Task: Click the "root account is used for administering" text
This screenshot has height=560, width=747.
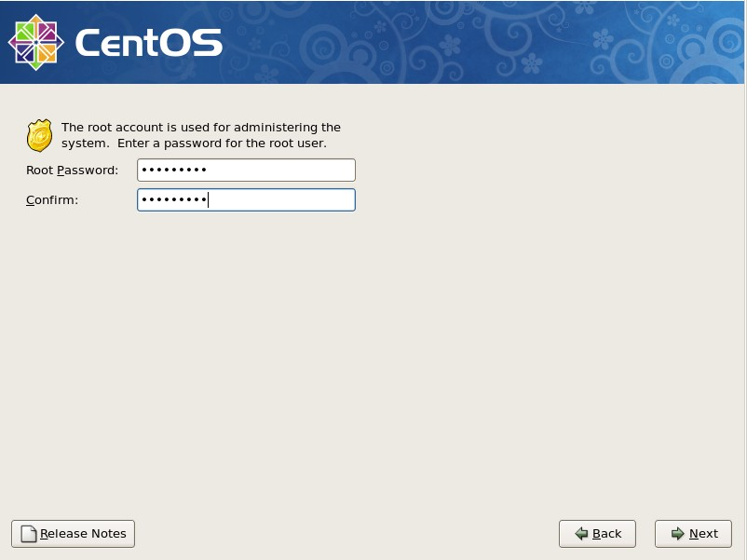Action: [x=200, y=128]
